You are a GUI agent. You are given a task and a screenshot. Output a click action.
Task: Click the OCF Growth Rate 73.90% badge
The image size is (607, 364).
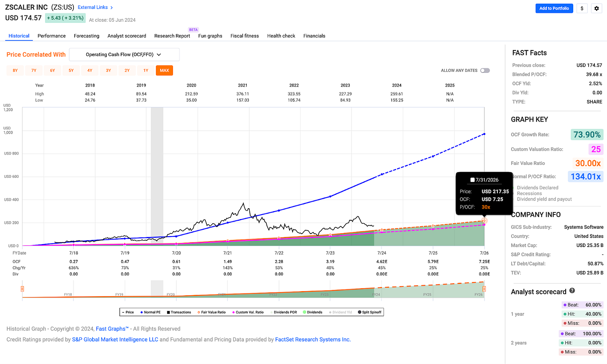pos(587,135)
